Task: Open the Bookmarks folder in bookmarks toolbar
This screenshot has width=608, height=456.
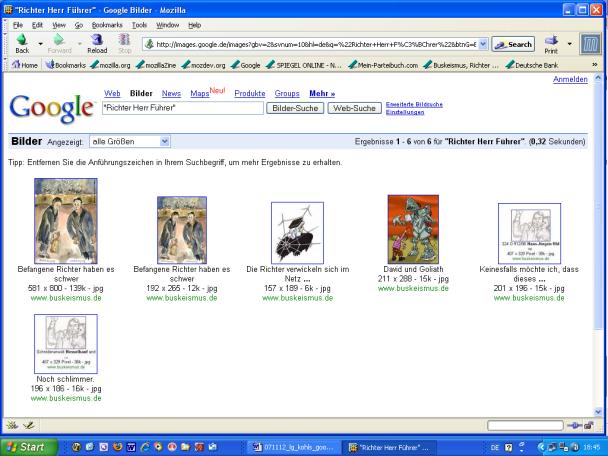Action: tap(65, 65)
